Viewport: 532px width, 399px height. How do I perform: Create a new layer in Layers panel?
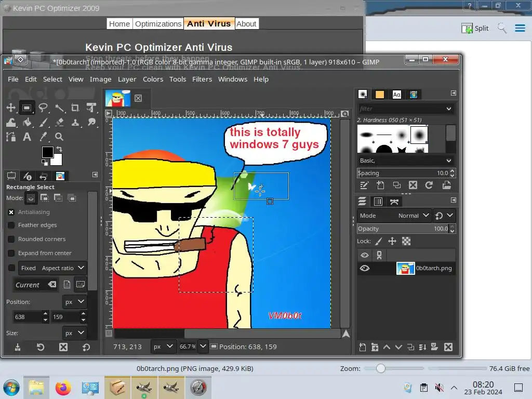(362, 347)
